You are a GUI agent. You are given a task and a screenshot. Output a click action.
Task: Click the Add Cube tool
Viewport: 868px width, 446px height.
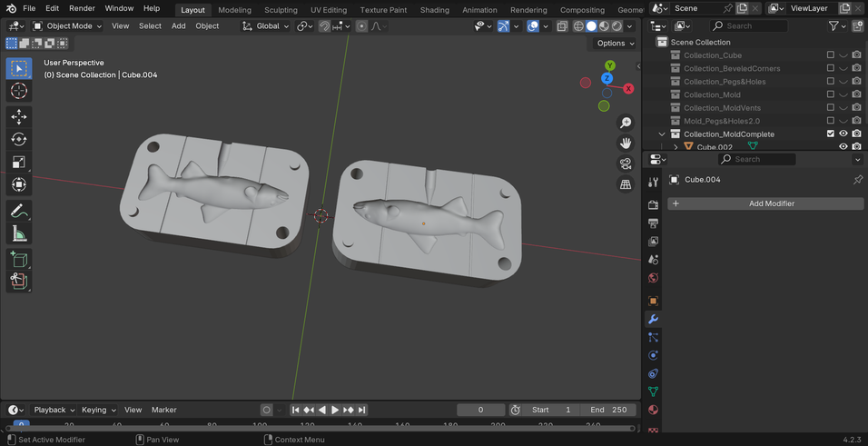point(18,259)
